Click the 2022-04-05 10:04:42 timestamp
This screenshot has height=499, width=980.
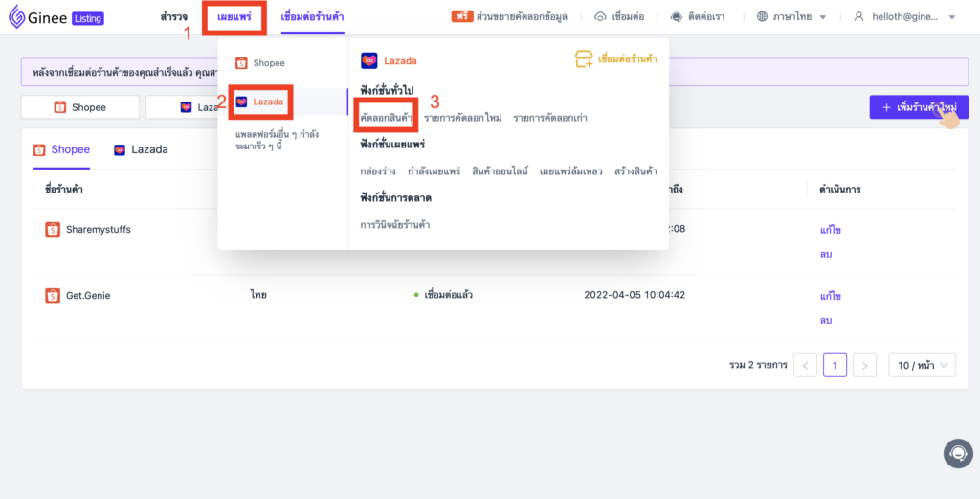[x=635, y=295]
